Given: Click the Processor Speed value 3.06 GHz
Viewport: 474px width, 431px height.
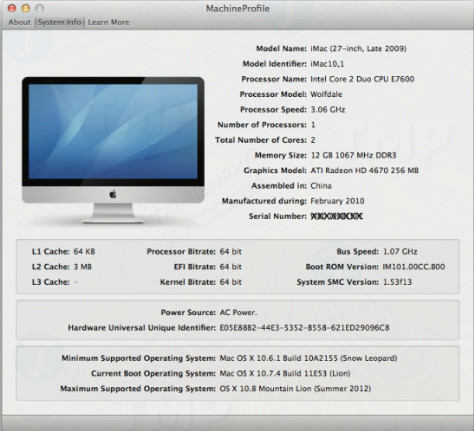Looking at the screenshot, I should (x=328, y=110).
